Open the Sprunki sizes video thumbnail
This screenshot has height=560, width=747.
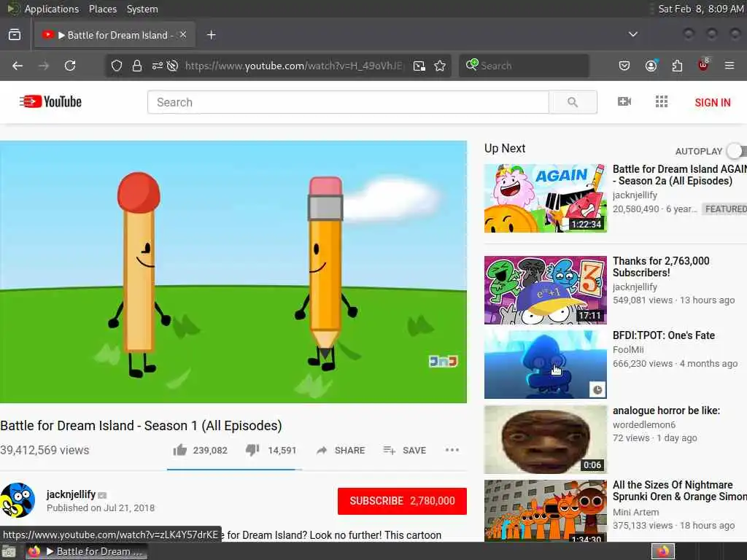coord(546,510)
